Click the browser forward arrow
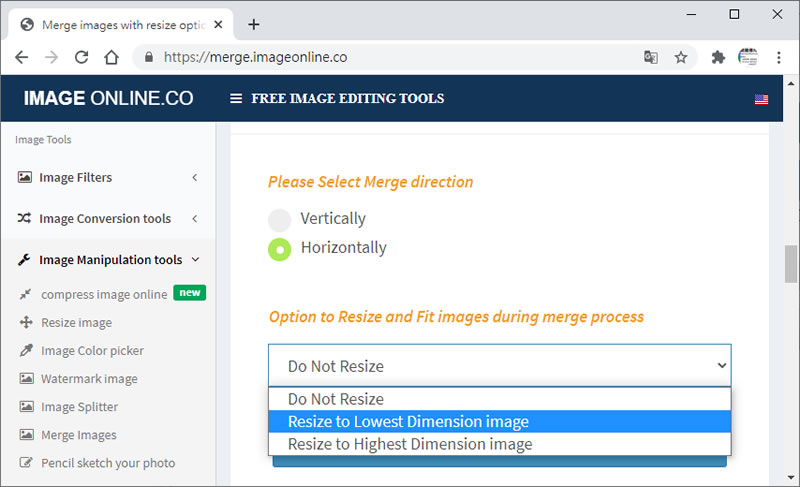The width and height of the screenshot is (800, 487). (x=51, y=57)
